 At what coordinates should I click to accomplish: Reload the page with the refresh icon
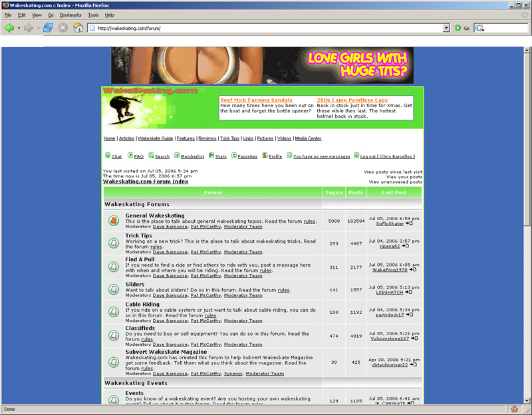(x=48, y=28)
